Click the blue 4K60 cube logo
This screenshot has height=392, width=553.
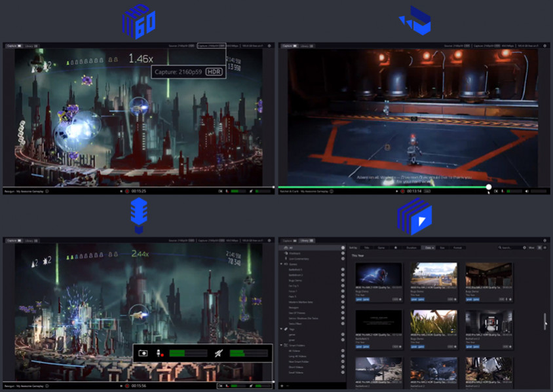point(138,20)
